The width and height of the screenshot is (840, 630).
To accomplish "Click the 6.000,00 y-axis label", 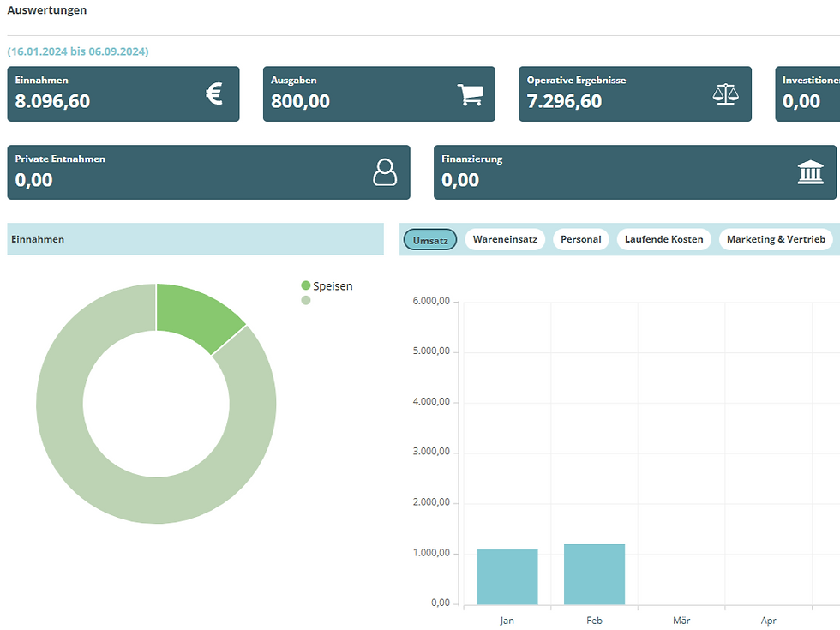I will pos(431,301).
